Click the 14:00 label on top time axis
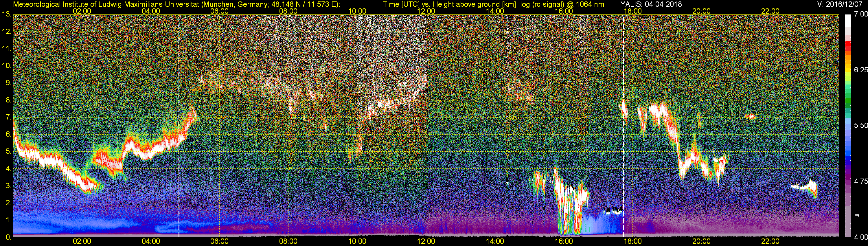 coord(495,11)
